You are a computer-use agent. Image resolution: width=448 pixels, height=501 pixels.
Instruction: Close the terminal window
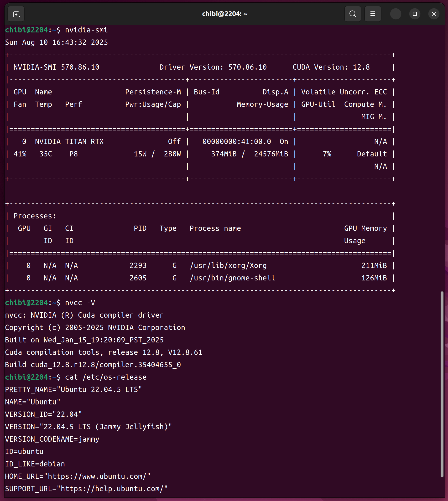[434, 14]
